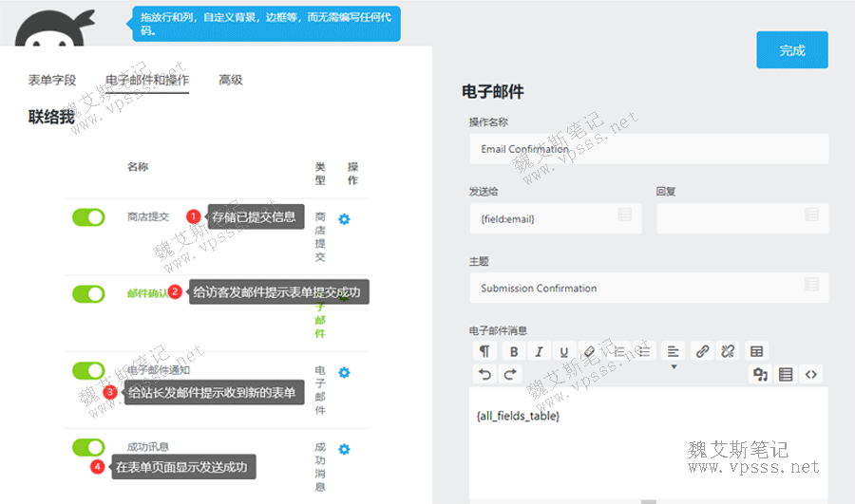This screenshot has width=855, height=504.
Task: Switch to the 高级 tab
Action: [x=231, y=80]
